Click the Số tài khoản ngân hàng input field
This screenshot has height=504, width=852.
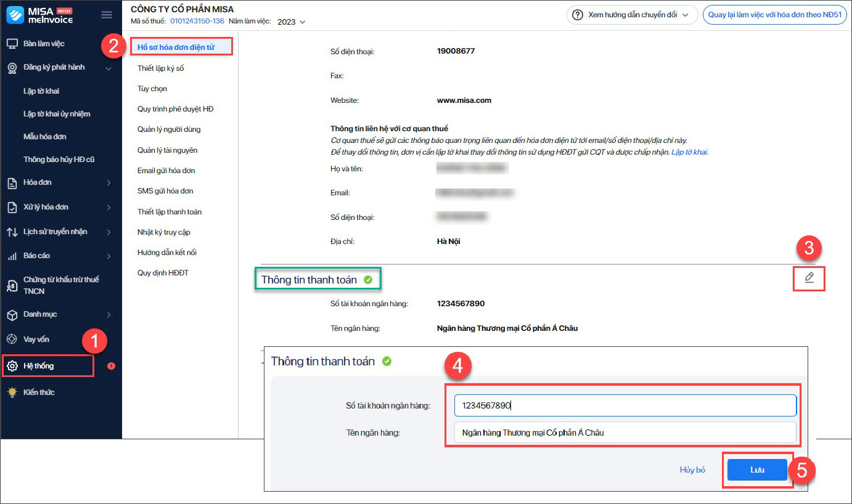[625, 405]
